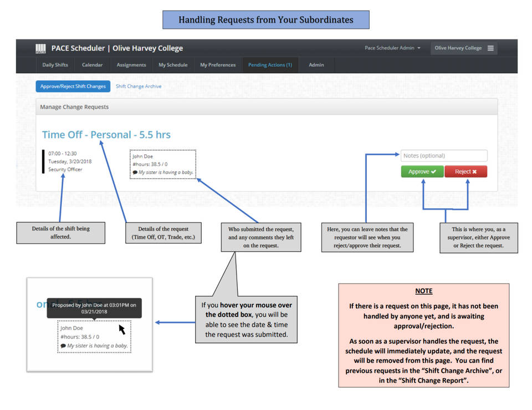Switch to the Daily Shifts tab
Screen dimensions: 532x410
pyautogui.click(x=55, y=65)
